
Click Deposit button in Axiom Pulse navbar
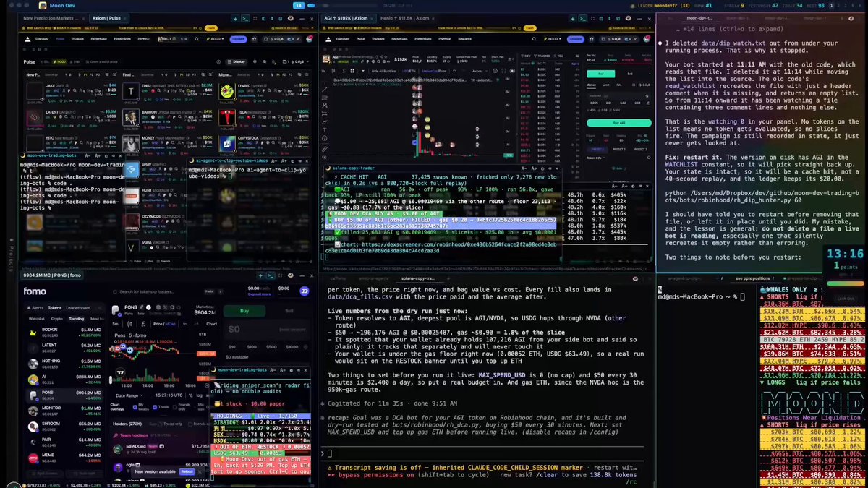tap(238, 39)
